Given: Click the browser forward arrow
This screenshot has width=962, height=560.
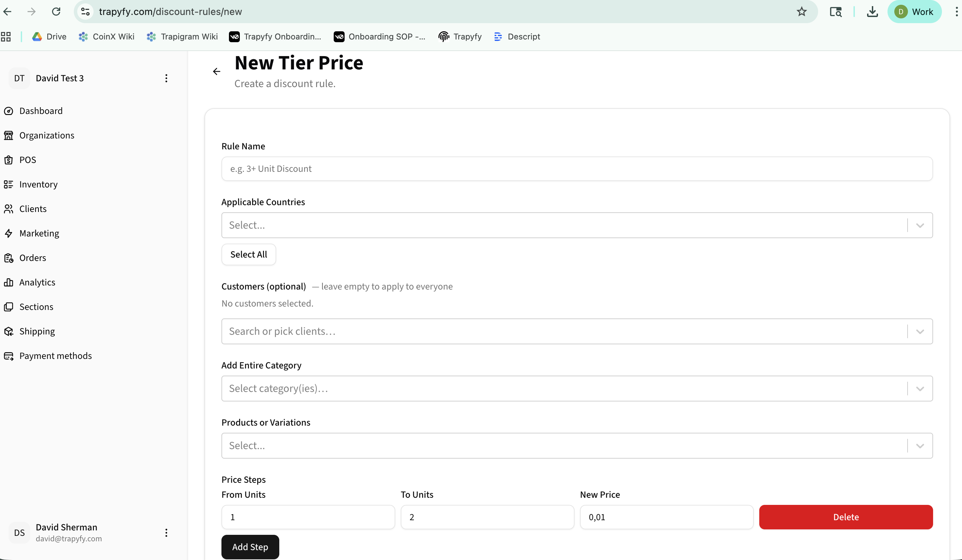Looking at the screenshot, I should pos(32,12).
